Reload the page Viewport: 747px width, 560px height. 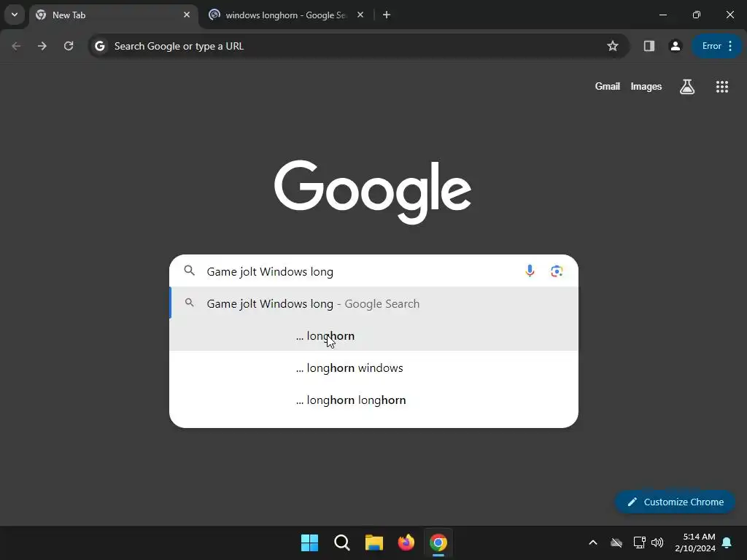click(69, 46)
